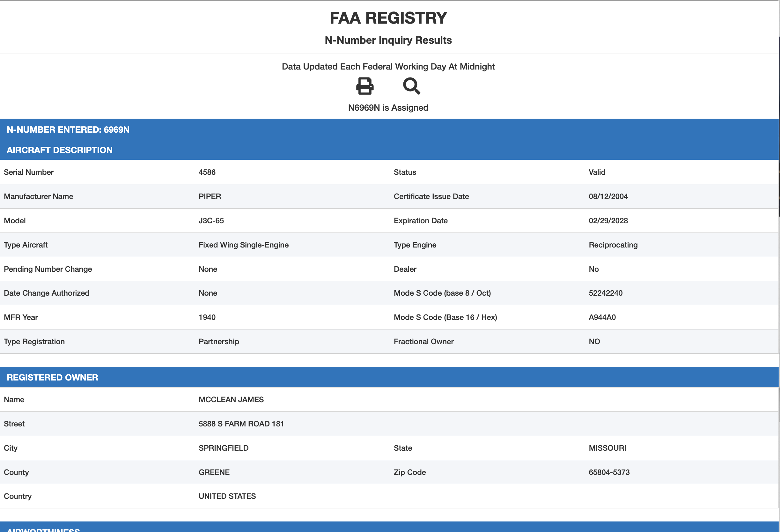This screenshot has width=780, height=532.
Task: Click the AIRCRAFT DESCRIPTION section header
Action: 60,150
